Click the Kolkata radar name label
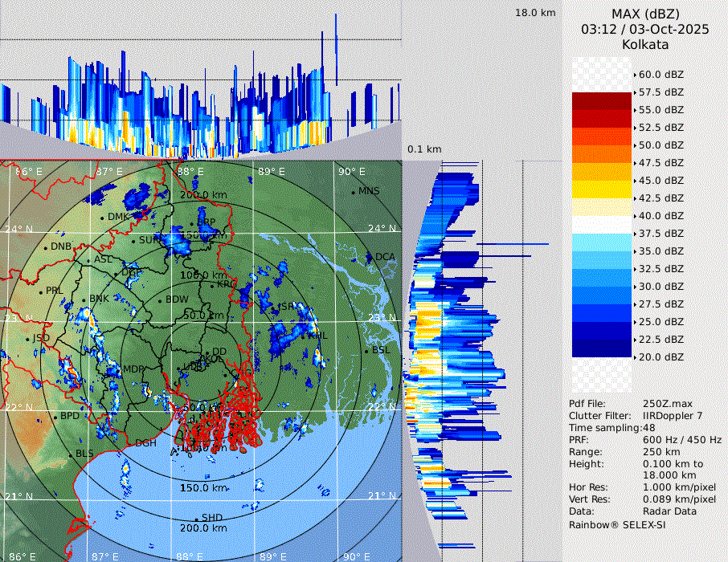This screenshot has height=562, width=728. point(644,44)
